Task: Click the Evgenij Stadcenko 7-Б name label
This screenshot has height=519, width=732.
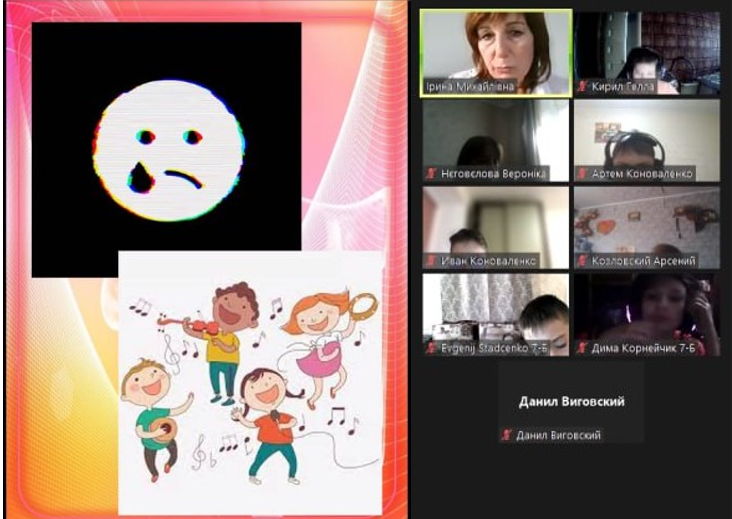Action: click(494, 348)
